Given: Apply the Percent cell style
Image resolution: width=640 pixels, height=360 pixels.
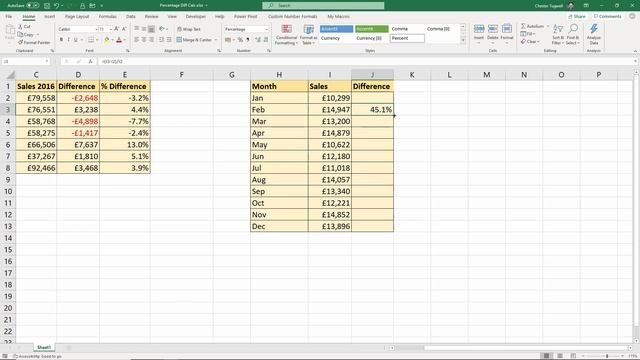Looking at the screenshot, I should (407, 38).
